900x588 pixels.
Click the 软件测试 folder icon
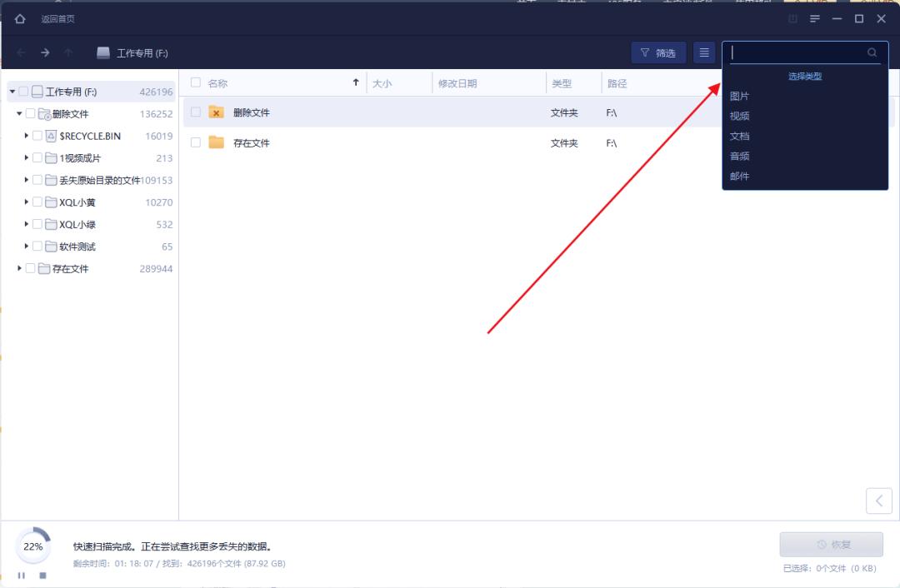(51, 246)
